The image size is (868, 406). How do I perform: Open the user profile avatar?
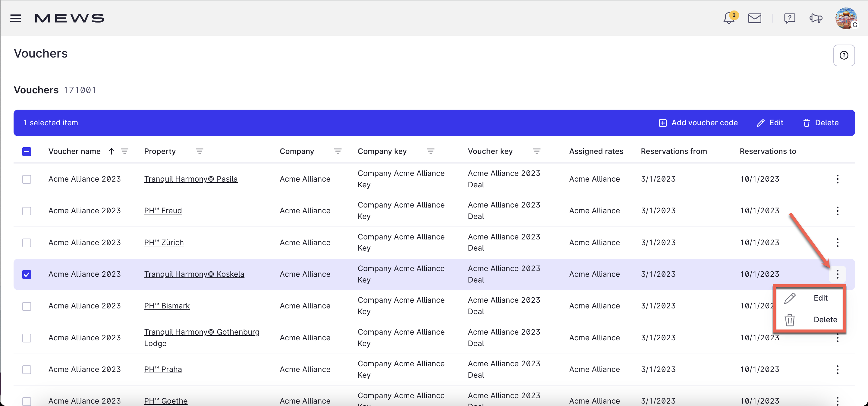click(846, 18)
